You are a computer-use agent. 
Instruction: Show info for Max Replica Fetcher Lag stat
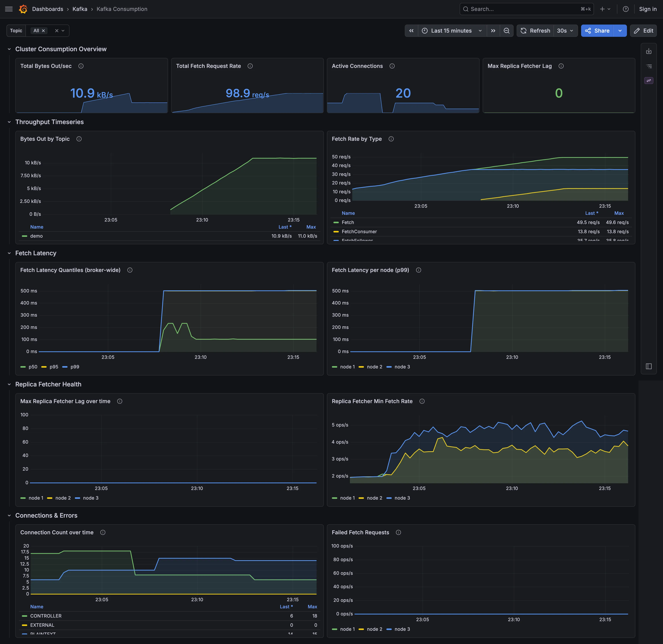coord(561,66)
